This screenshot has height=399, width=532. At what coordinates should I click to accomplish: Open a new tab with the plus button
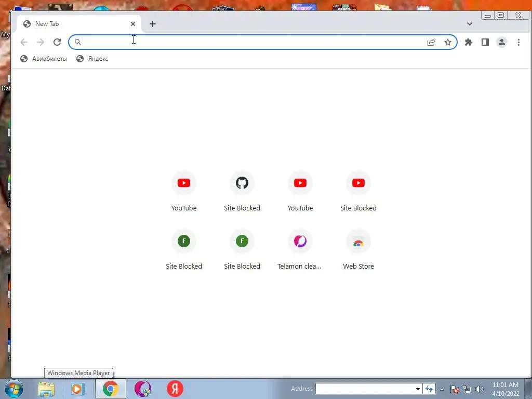pyautogui.click(x=153, y=24)
